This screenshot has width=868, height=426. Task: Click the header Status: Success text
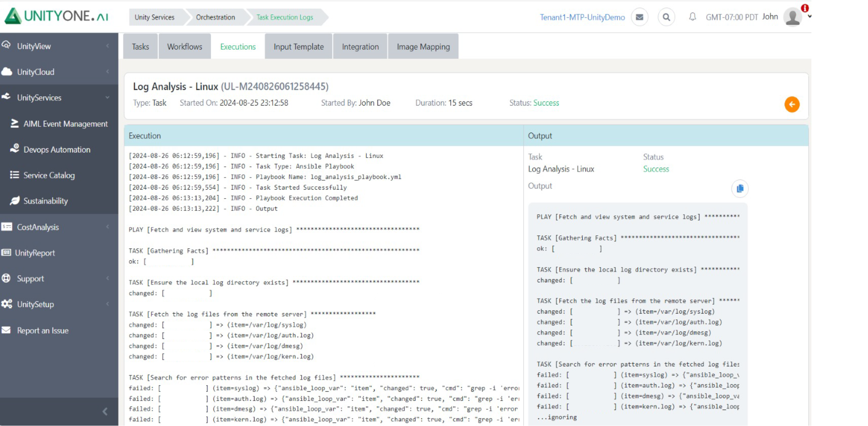[534, 103]
